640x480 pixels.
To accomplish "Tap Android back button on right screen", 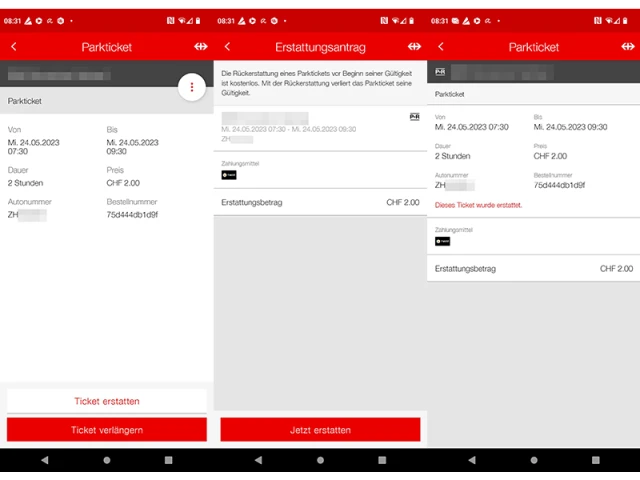I will click(x=472, y=460).
